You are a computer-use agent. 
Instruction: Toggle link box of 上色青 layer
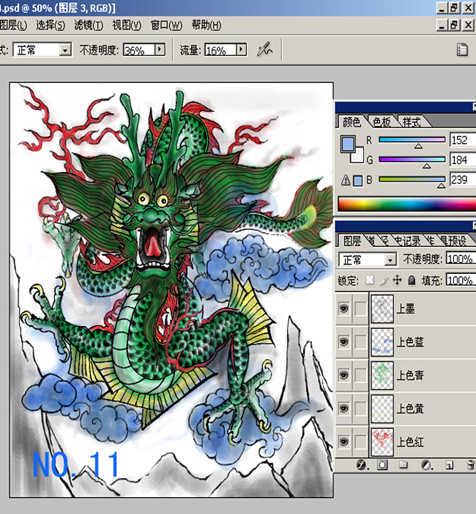(360, 375)
